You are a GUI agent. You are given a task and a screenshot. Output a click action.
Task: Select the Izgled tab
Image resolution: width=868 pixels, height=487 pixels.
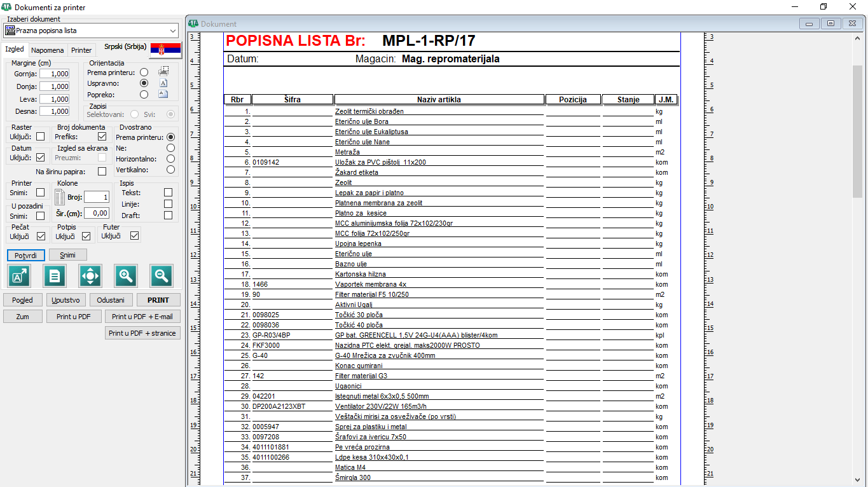tap(15, 49)
